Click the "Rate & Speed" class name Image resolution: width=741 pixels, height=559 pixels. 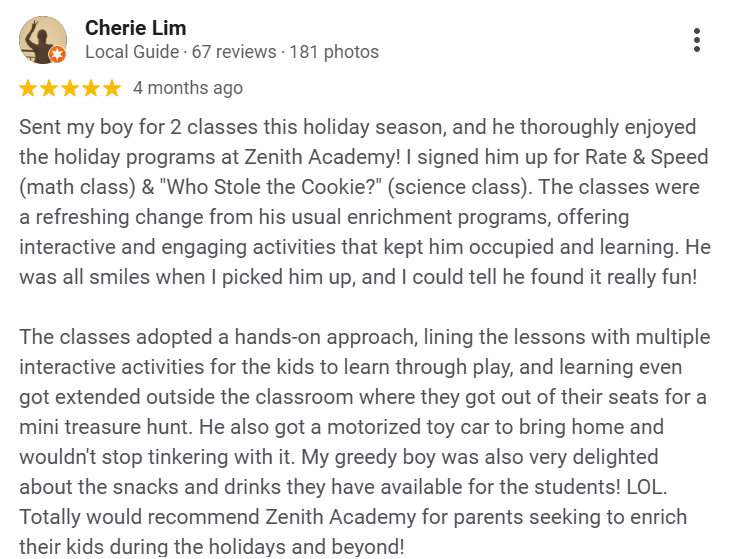coord(646,157)
